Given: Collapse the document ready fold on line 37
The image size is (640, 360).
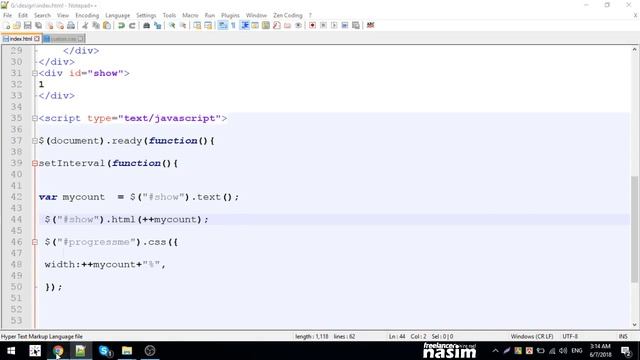Looking at the screenshot, I should click(35, 141).
